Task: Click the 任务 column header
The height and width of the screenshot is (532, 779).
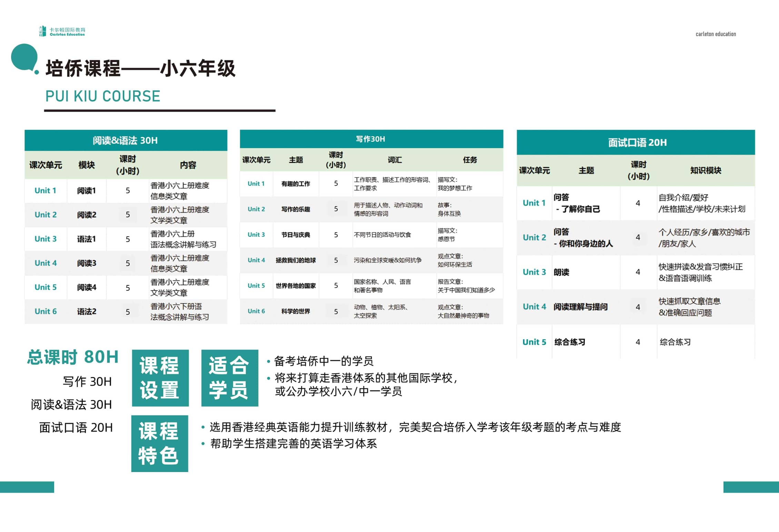Action: pyautogui.click(x=470, y=160)
